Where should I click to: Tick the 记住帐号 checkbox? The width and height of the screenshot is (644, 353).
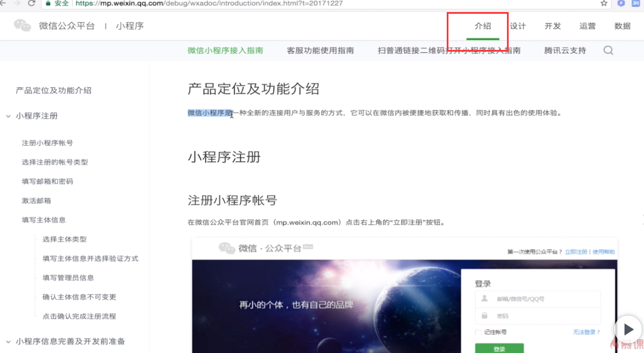478,332
